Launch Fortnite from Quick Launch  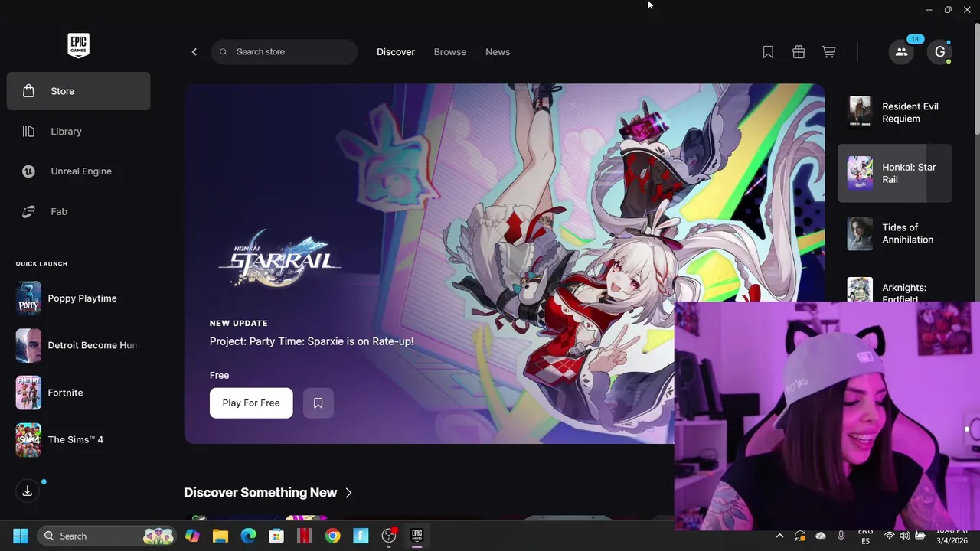[78, 393]
